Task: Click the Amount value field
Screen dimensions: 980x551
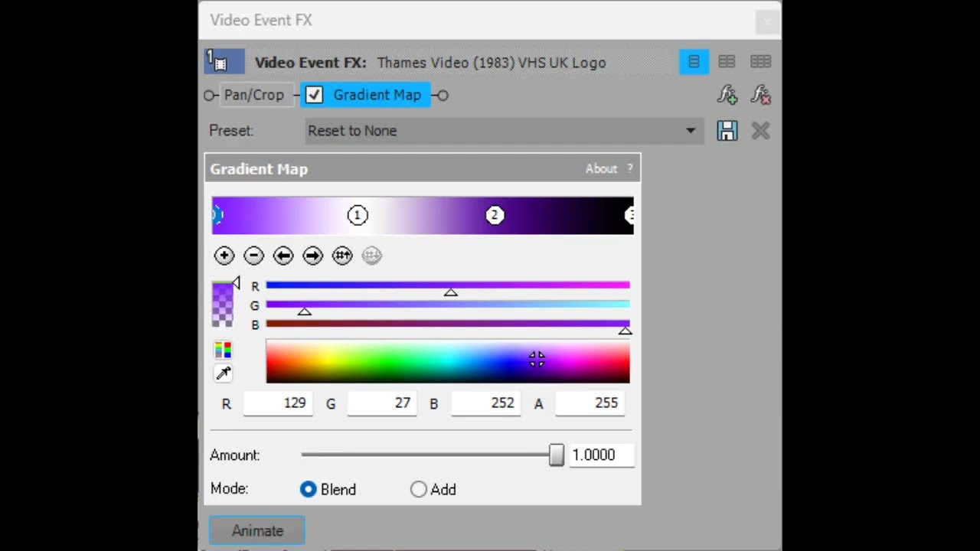Action: [x=600, y=455]
